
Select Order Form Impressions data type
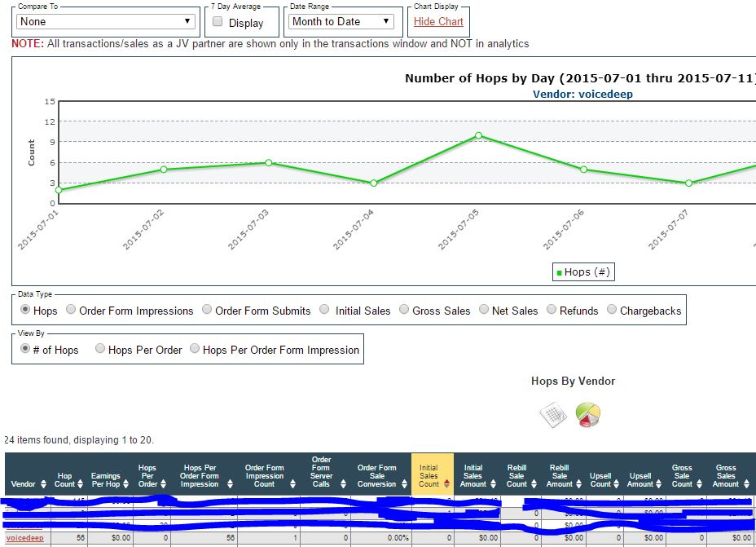click(x=71, y=310)
